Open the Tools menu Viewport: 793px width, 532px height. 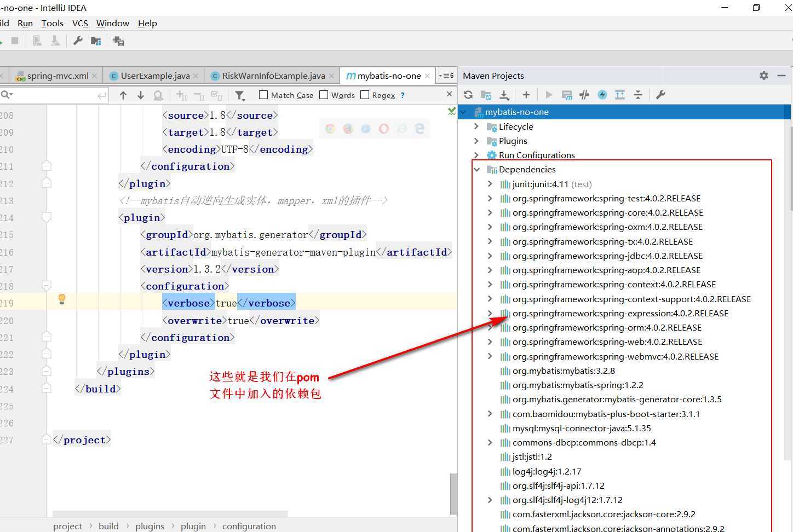pos(52,23)
